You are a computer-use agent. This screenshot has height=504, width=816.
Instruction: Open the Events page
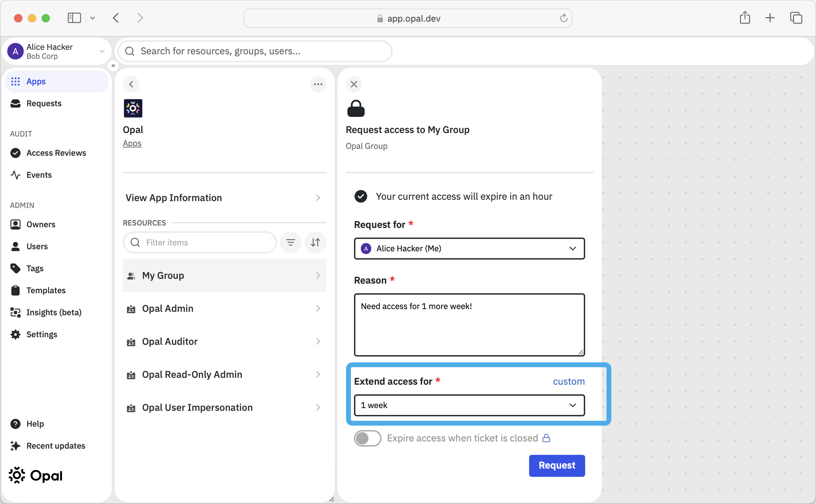(x=57, y=175)
